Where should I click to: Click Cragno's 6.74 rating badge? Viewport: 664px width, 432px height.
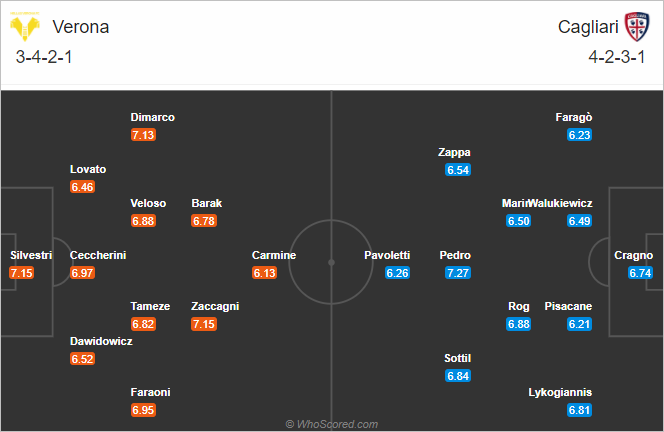[641, 273]
